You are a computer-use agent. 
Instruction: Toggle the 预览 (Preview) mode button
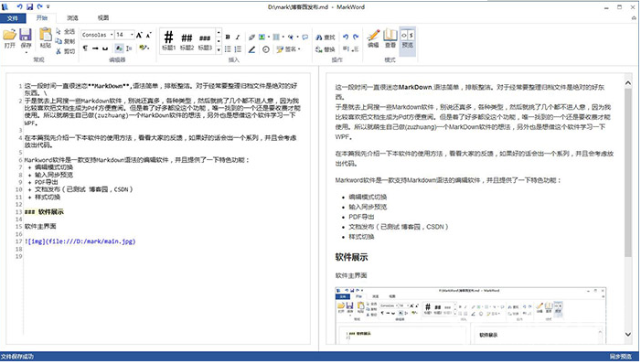(x=408, y=38)
